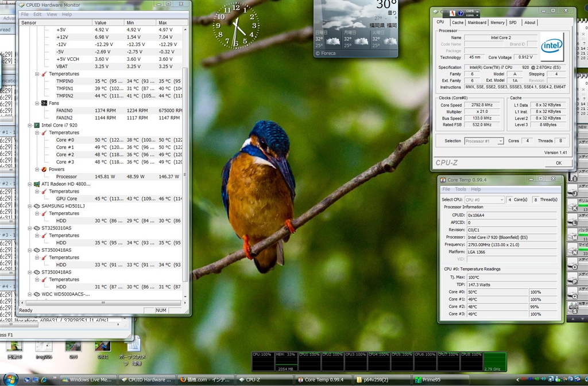Switch to the Mainboard tab in CPU-Z
Viewport: 588px width, 386px height.
pos(477,23)
